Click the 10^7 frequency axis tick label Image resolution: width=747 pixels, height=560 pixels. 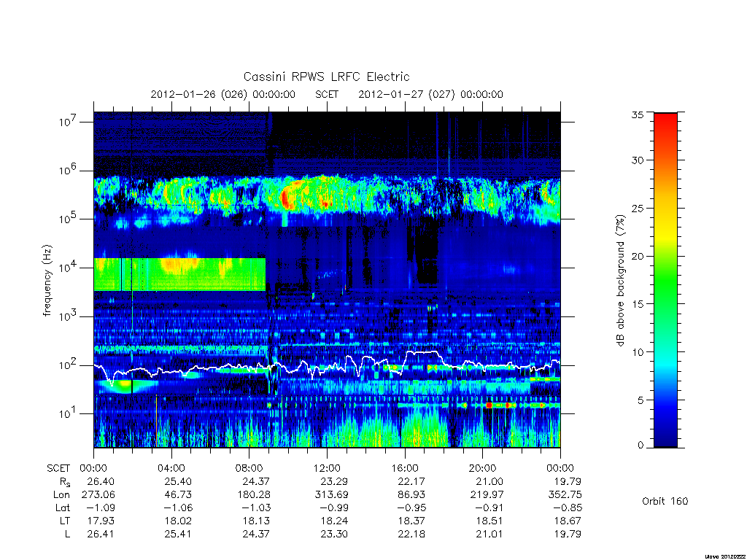click(x=69, y=122)
